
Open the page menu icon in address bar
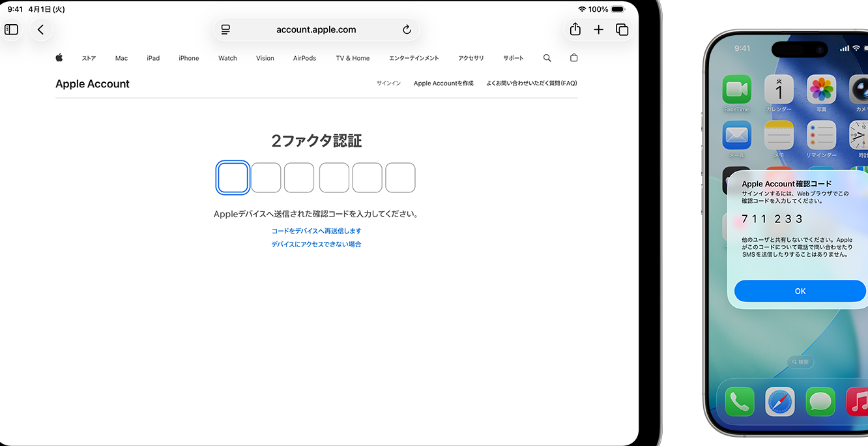225,29
